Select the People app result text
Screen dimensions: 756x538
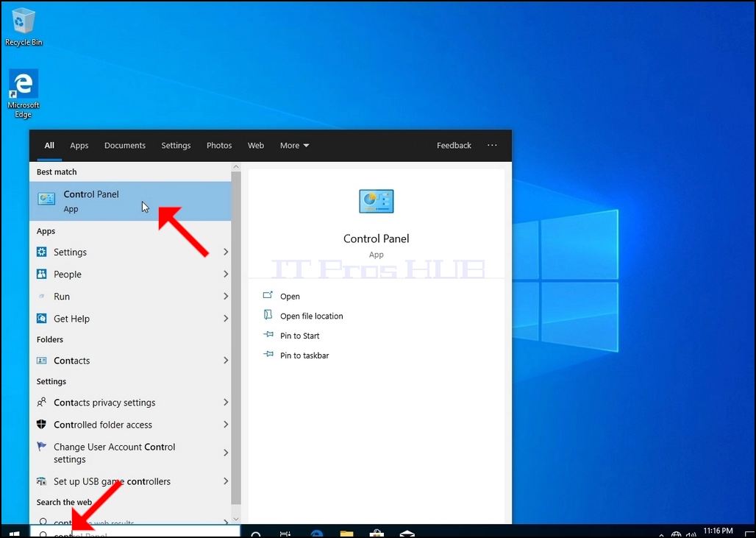(68, 274)
